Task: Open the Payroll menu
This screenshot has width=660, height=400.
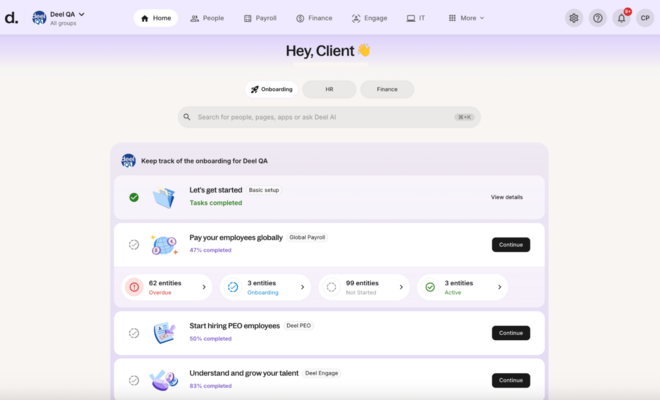Action: pyautogui.click(x=260, y=18)
